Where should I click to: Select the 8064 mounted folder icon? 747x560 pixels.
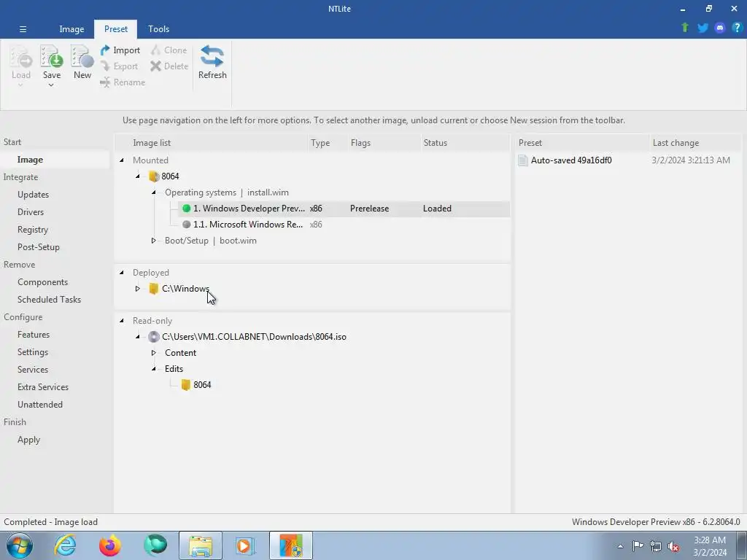click(x=154, y=176)
